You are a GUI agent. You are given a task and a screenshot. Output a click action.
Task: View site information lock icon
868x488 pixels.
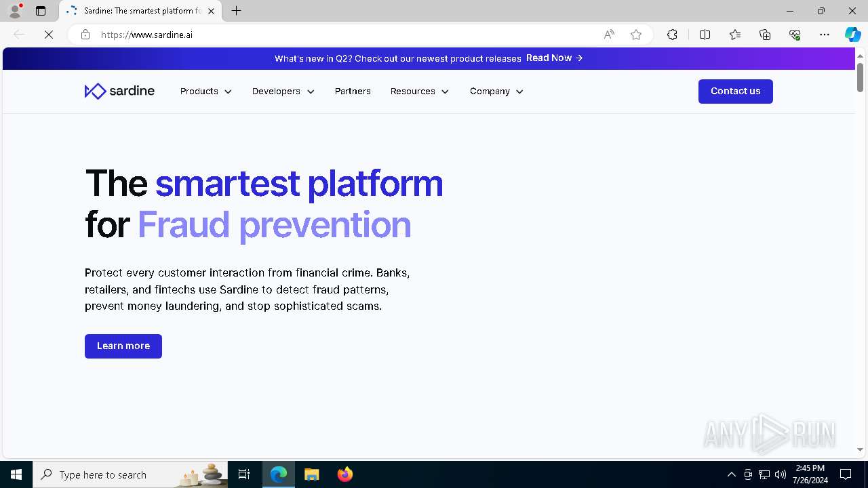coord(85,35)
